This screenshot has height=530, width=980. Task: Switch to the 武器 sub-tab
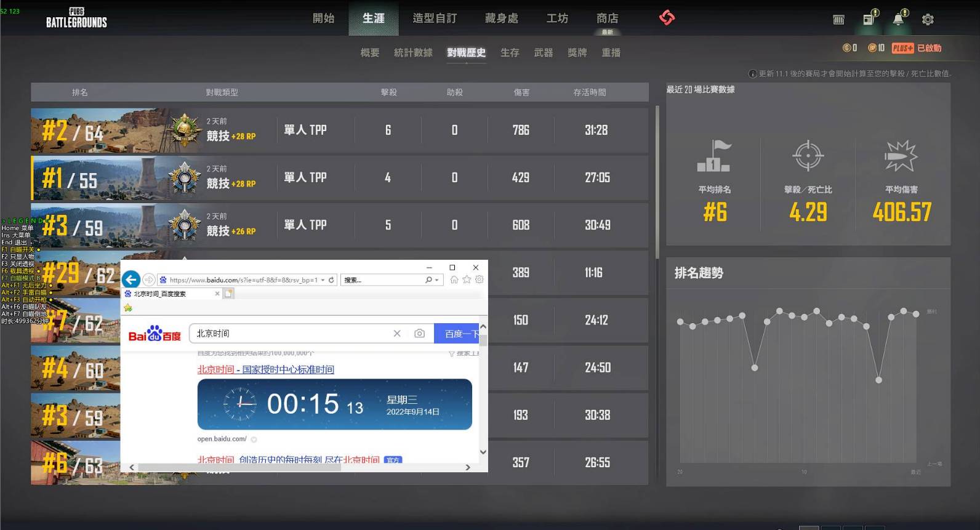543,53
